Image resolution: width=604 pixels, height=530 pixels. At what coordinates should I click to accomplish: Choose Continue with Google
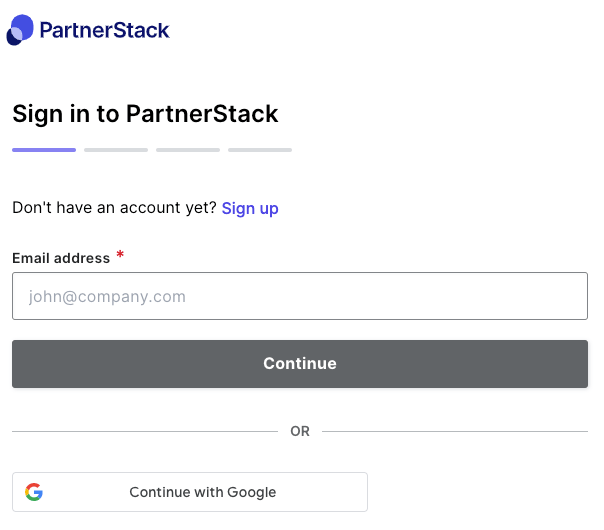190,492
